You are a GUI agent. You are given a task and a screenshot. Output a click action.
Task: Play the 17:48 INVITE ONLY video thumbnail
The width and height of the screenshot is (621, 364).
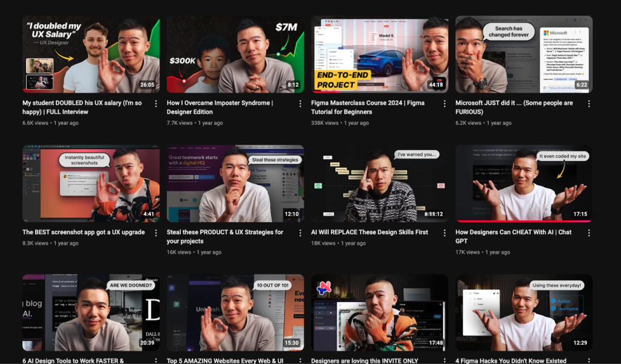pos(380,313)
